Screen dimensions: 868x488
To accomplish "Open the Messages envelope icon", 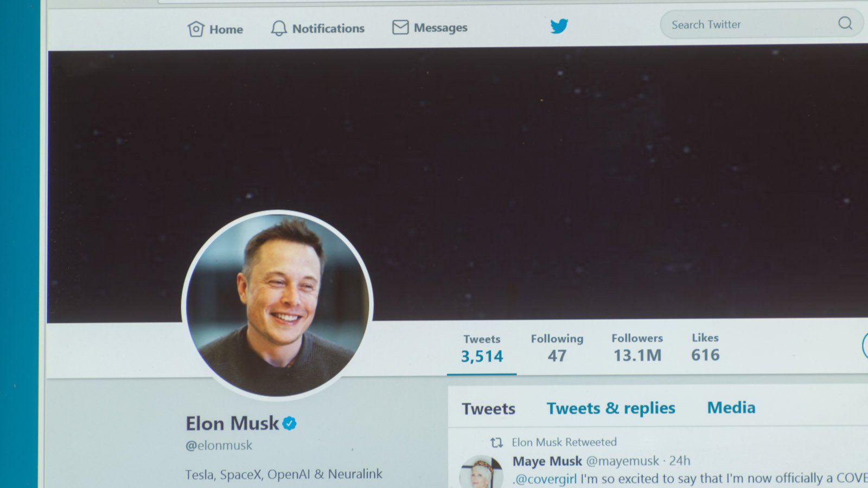I will [400, 27].
